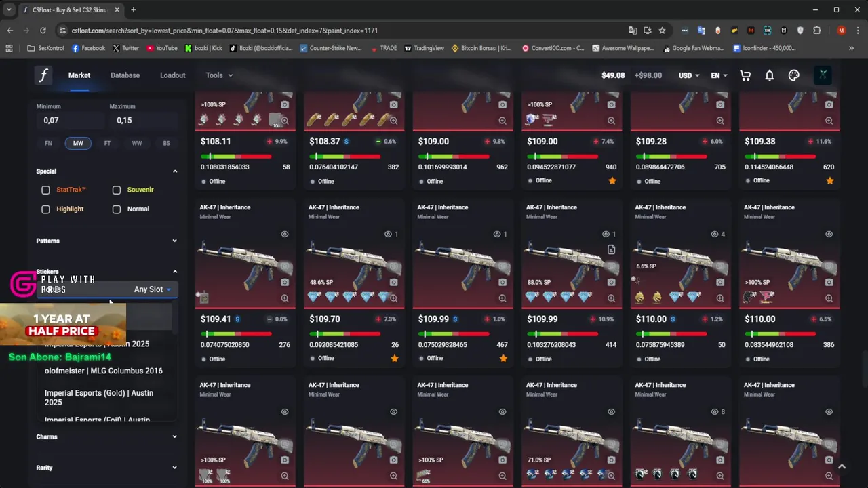Enable the Souvenir checkbox
The width and height of the screenshot is (868, 488).
pyautogui.click(x=117, y=190)
